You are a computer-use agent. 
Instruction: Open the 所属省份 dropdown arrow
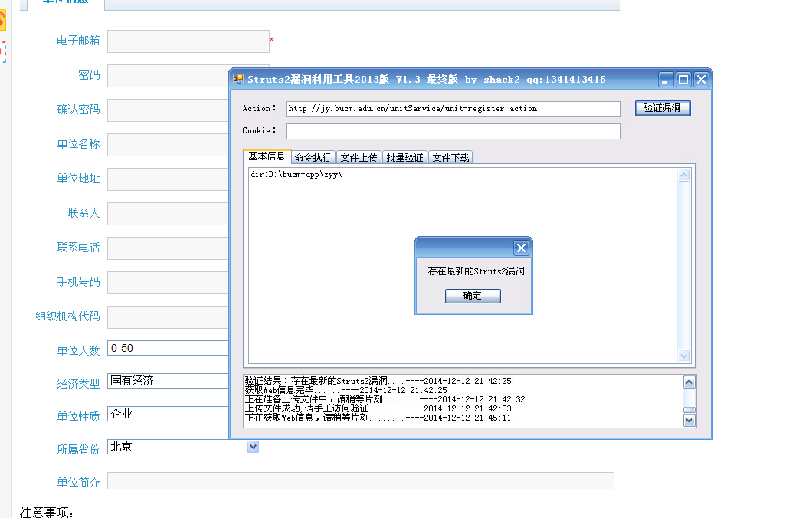[253, 447]
